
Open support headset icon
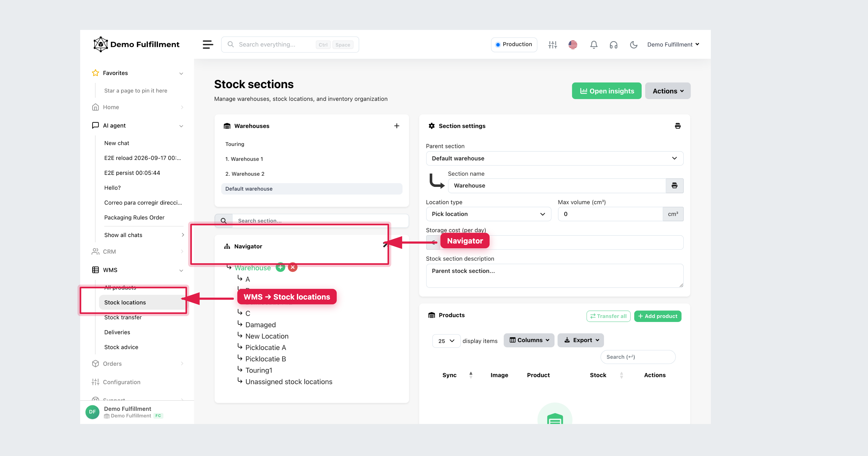[x=614, y=44]
